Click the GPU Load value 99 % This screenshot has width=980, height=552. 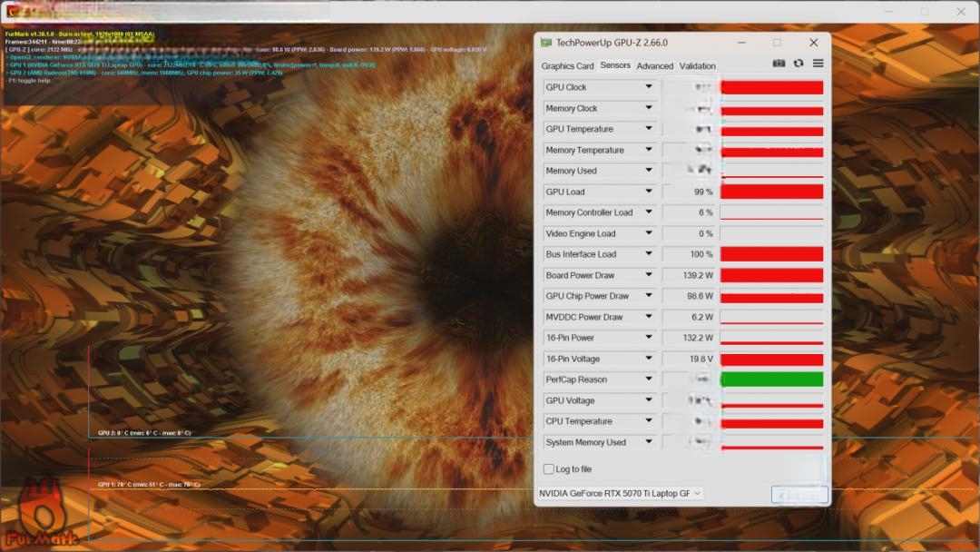[x=703, y=192]
